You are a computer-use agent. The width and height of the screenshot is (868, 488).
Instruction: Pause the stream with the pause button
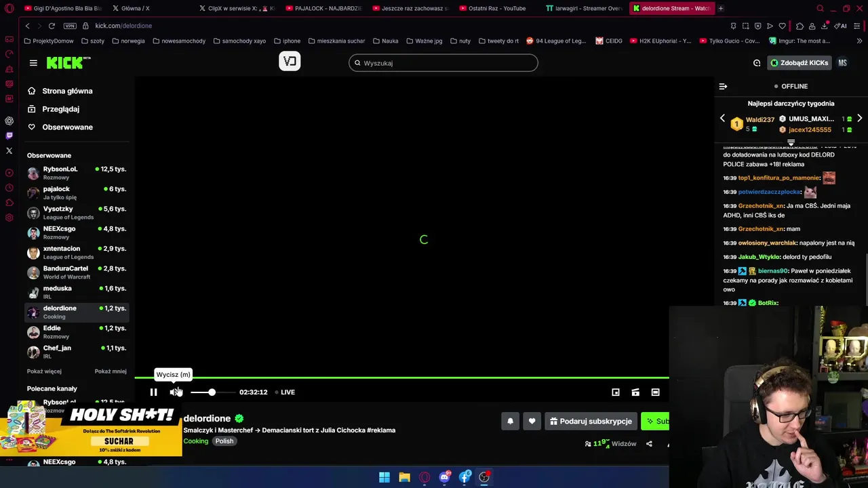[153, 392]
